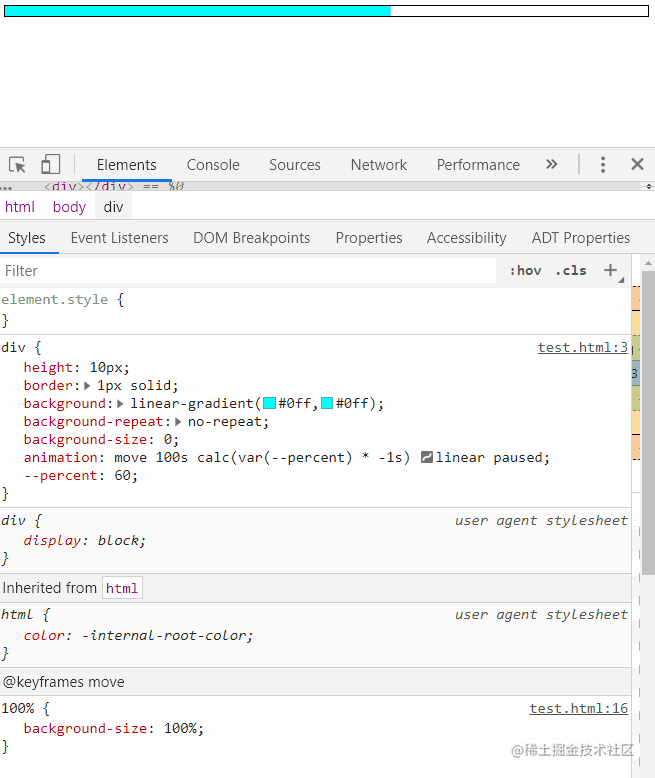Click the element.style rule selector
The width and height of the screenshot is (655, 778).
pos(55,300)
